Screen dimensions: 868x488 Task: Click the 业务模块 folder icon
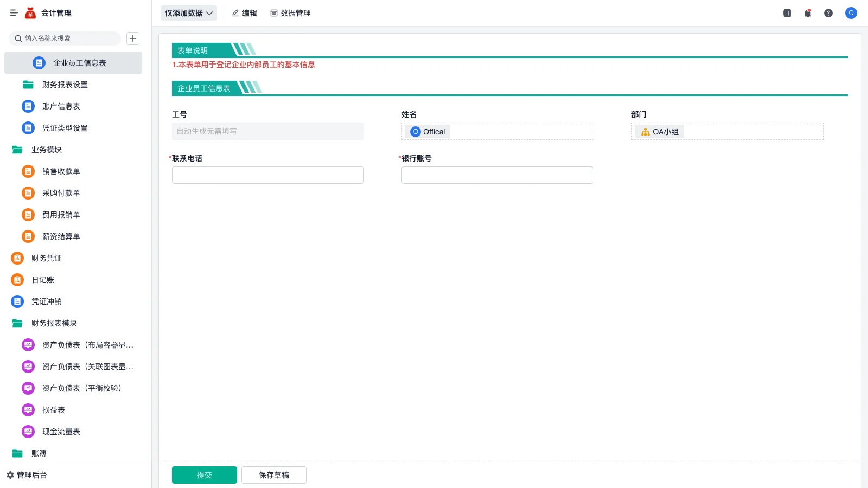[x=17, y=150]
